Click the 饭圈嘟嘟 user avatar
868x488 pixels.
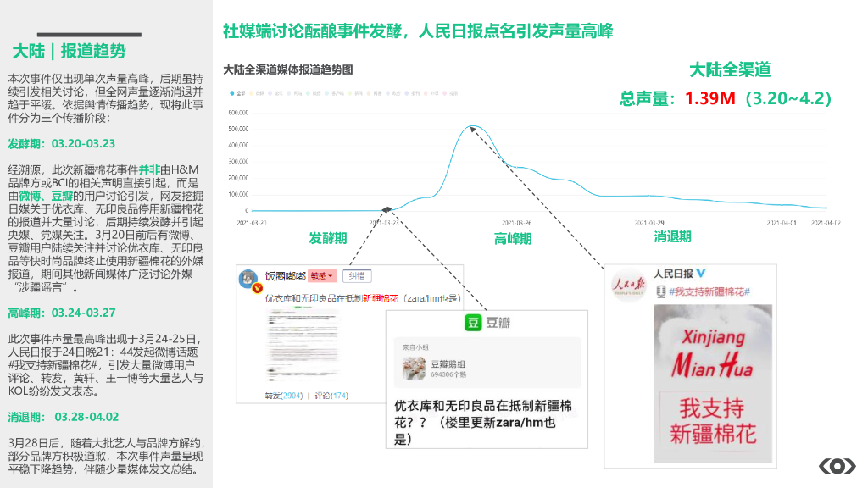tap(248, 278)
